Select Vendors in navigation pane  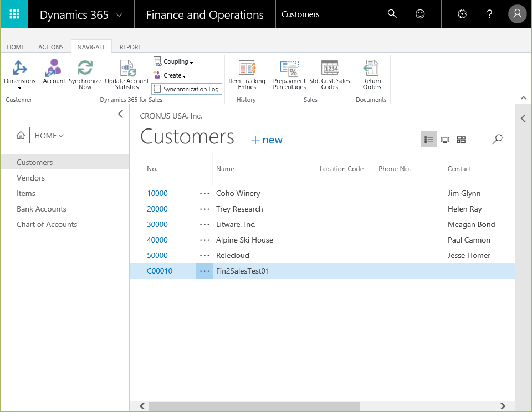30,178
